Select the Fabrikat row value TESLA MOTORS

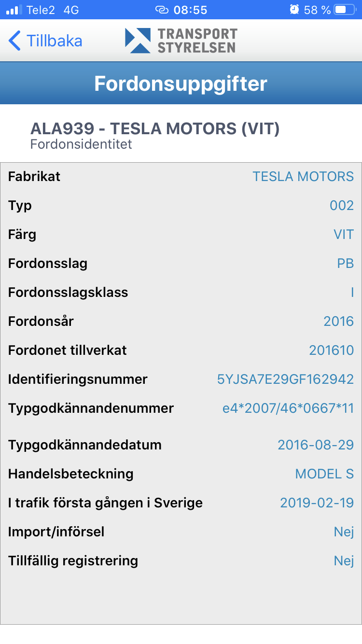303,177
